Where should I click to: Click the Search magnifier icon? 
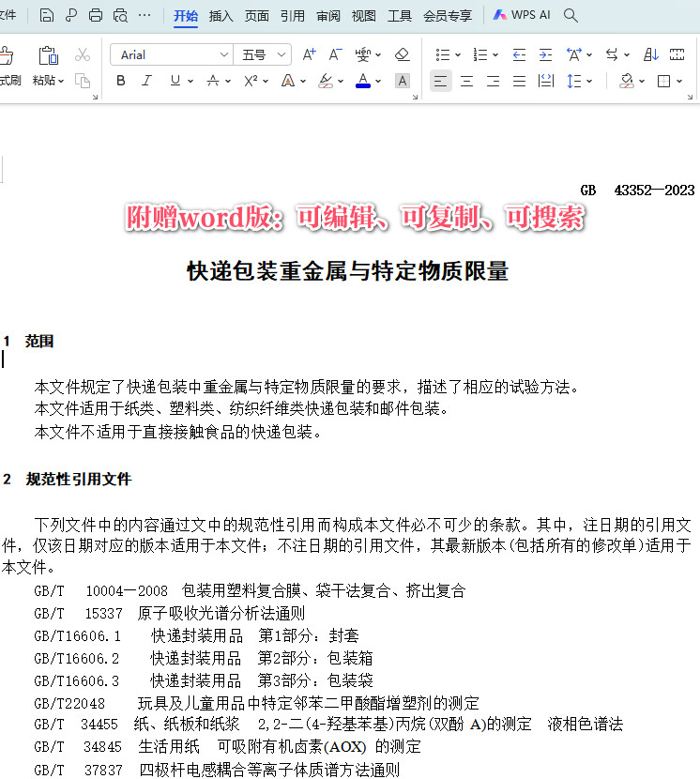pyautogui.click(x=571, y=15)
